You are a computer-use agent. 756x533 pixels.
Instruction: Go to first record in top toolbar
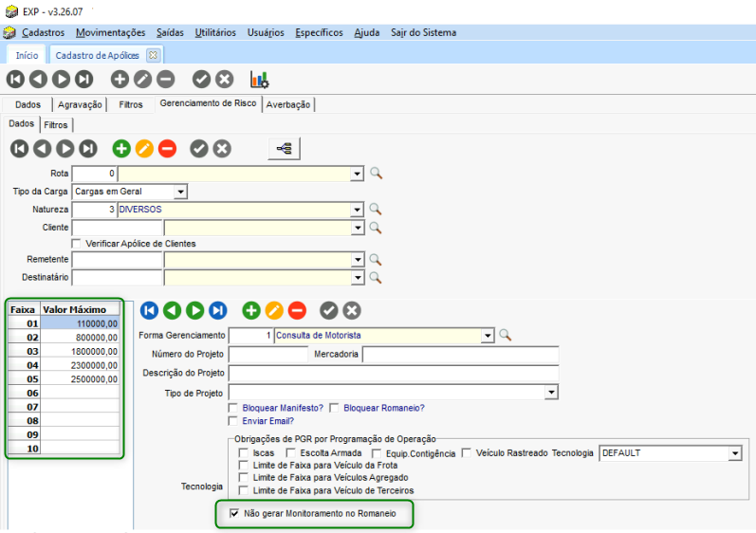coord(15,79)
